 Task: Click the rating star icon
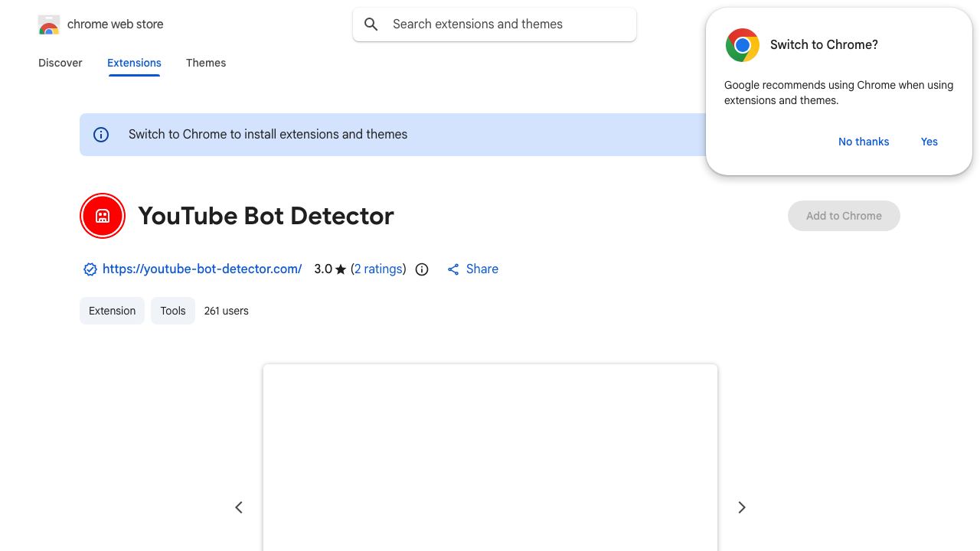(341, 269)
